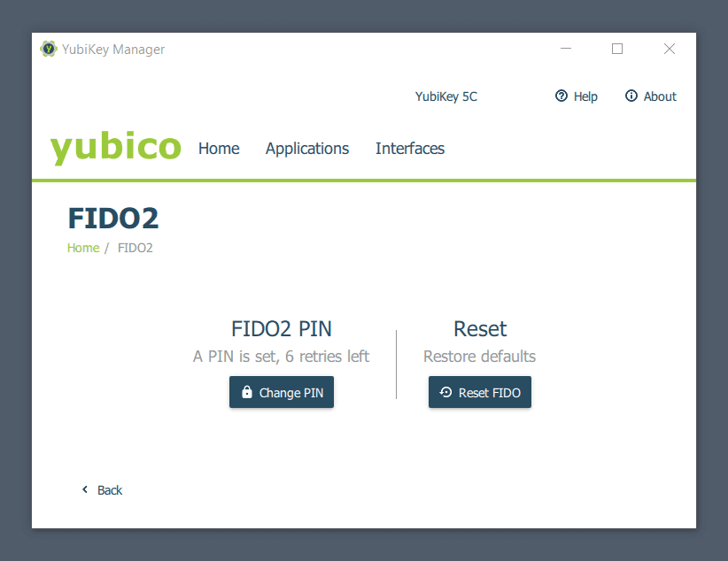The height and width of the screenshot is (561, 728).
Task: Click the lock icon on Change PIN
Action: pyautogui.click(x=245, y=391)
